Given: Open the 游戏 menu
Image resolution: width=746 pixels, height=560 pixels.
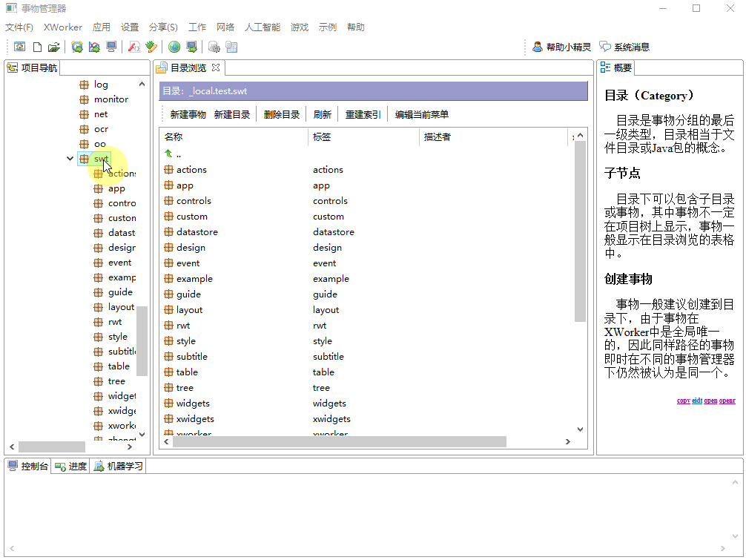Looking at the screenshot, I should [300, 27].
